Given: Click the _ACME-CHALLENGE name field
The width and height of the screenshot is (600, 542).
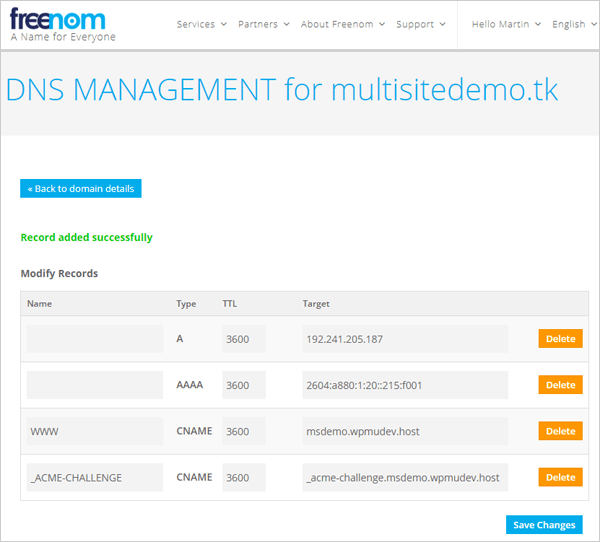Looking at the screenshot, I should coord(94,477).
